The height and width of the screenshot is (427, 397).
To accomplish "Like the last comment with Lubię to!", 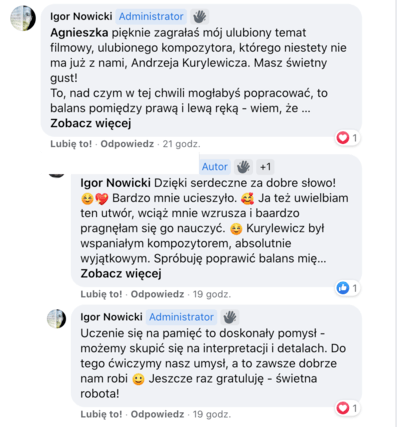I will [101, 414].
